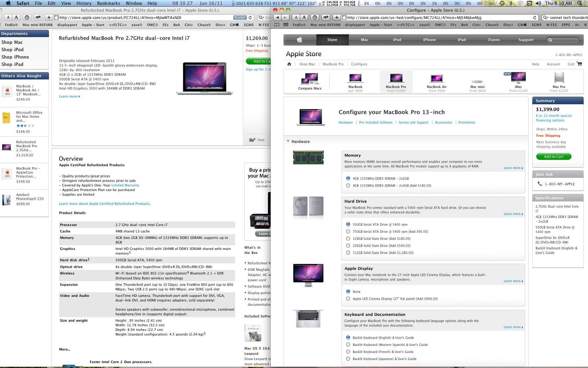Click the Spotlight magnifier in the menu bar
Viewport: 588px width, 368px height.
[x=579, y=3]
